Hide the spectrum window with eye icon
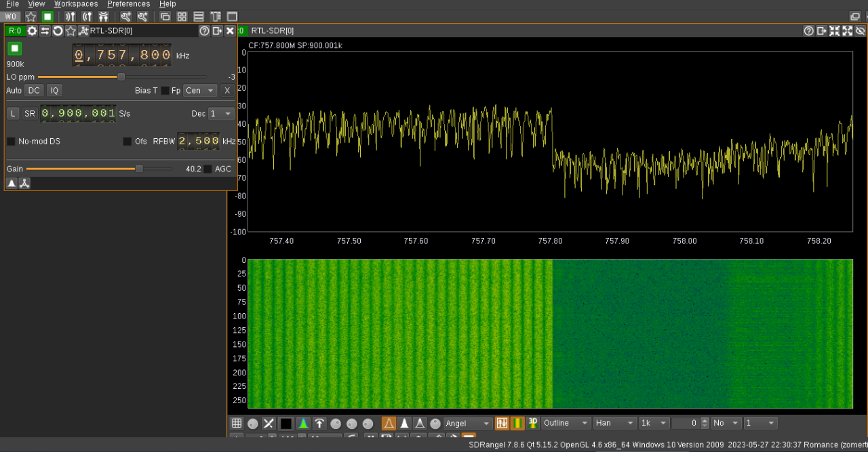Image resolution: width=868 pixels, height=452 pixels. click(x=861, y=30)
